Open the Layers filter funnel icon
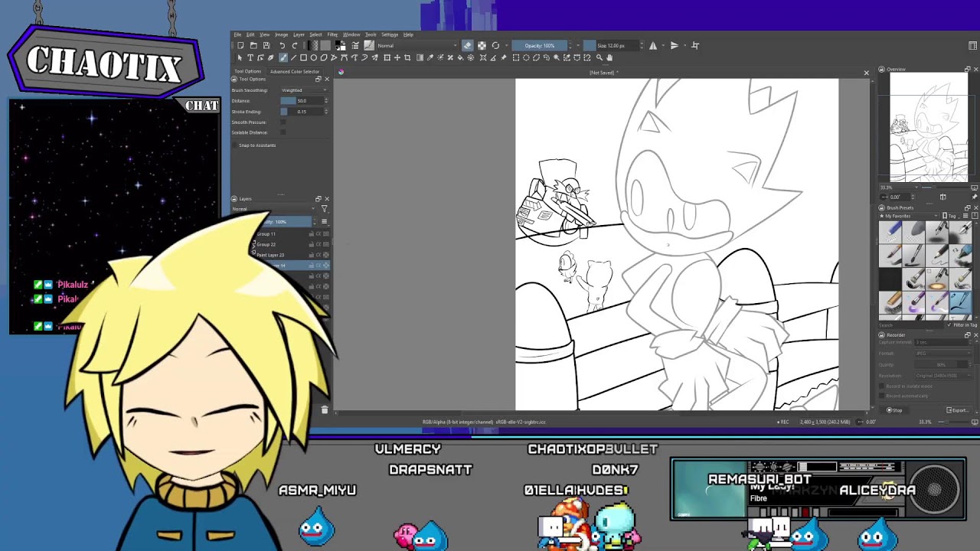Image resolution: width=980 pixels, height=551 pixels. pyautogui.click(x=324, y=209)
